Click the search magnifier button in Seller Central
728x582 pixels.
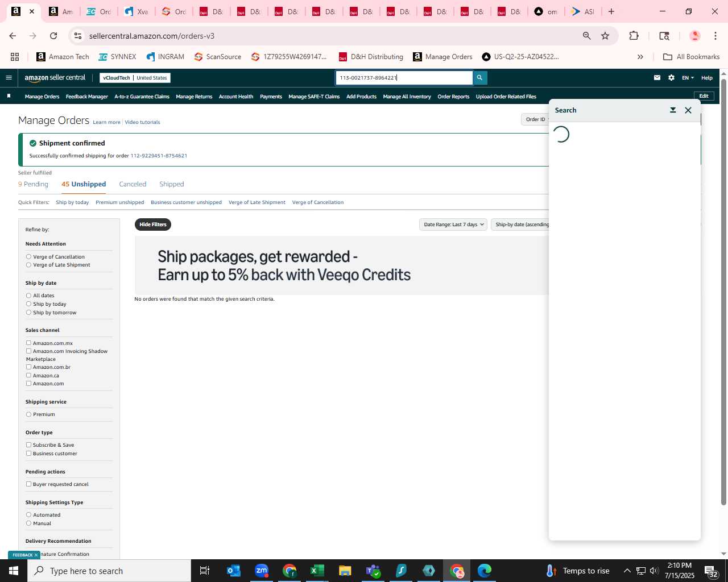point(479,78)
